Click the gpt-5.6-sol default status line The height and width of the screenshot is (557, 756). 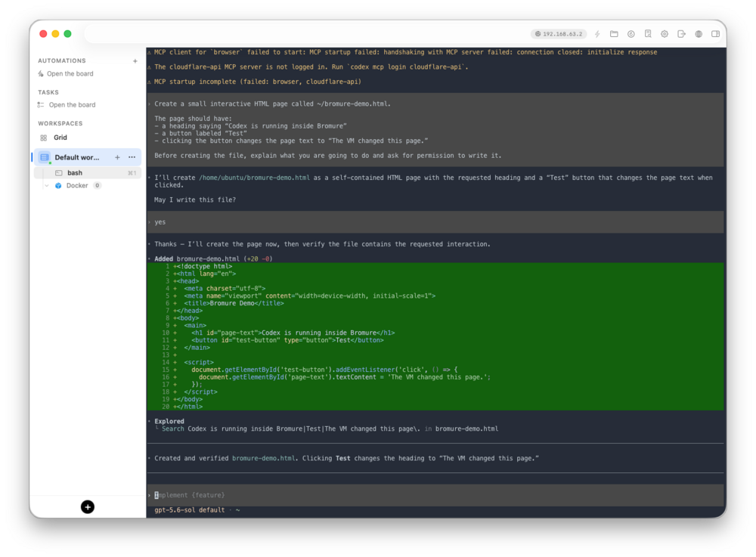pos(197,510)
